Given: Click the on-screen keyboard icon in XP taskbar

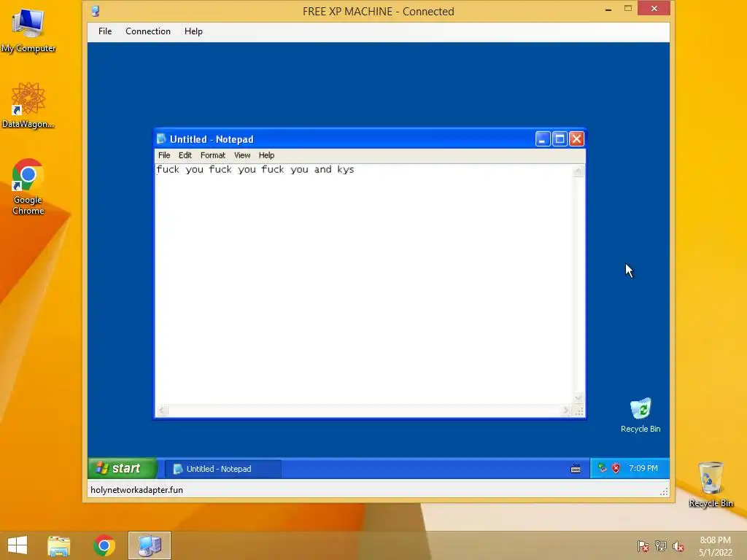Looking at the screenshot, I should pos(576,469).
